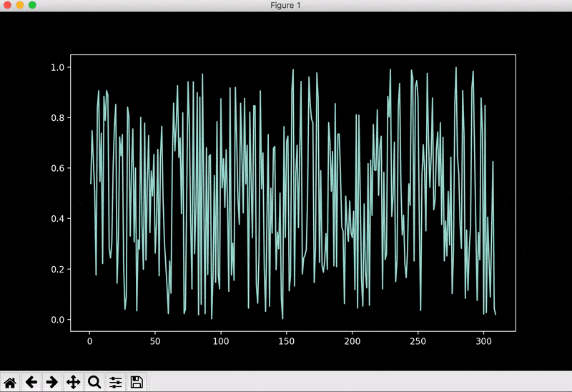The image size is (572, 392).
Task: Click x-axis tick label 100
Action: [x=221, y=341]
